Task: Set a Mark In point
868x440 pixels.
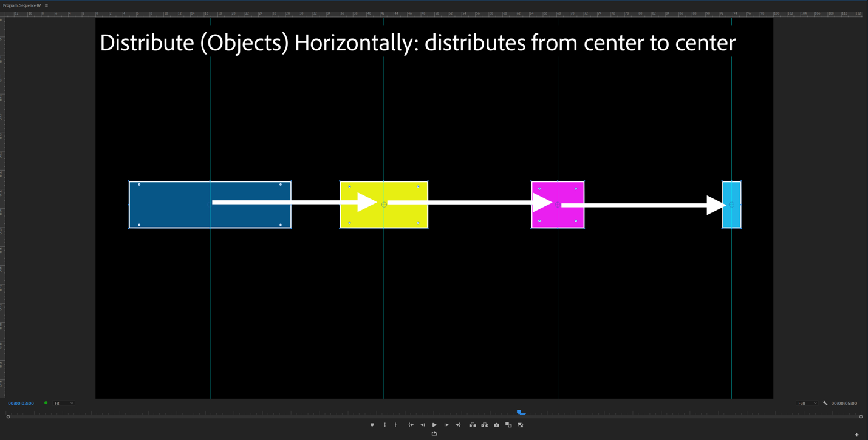Action: [x=384, y=425]
